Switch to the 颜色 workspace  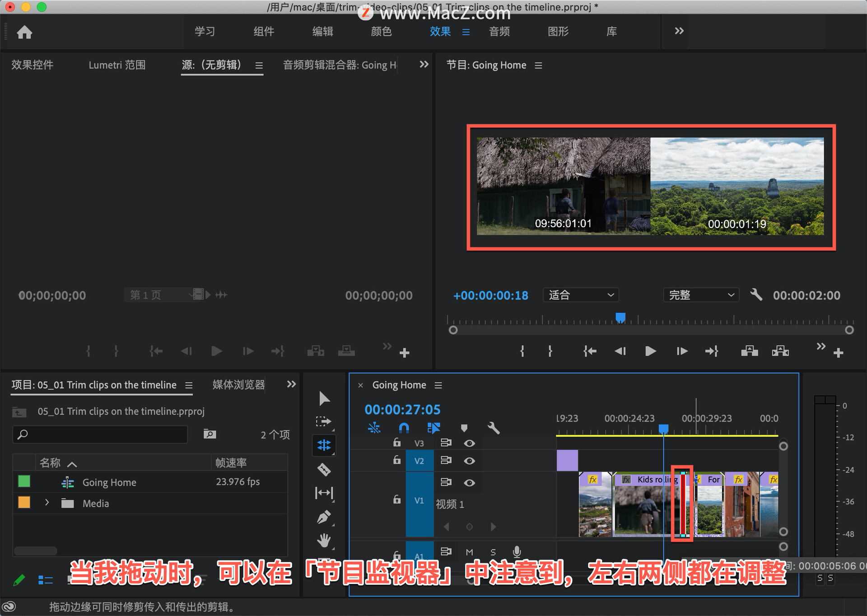tap(381, 32)
